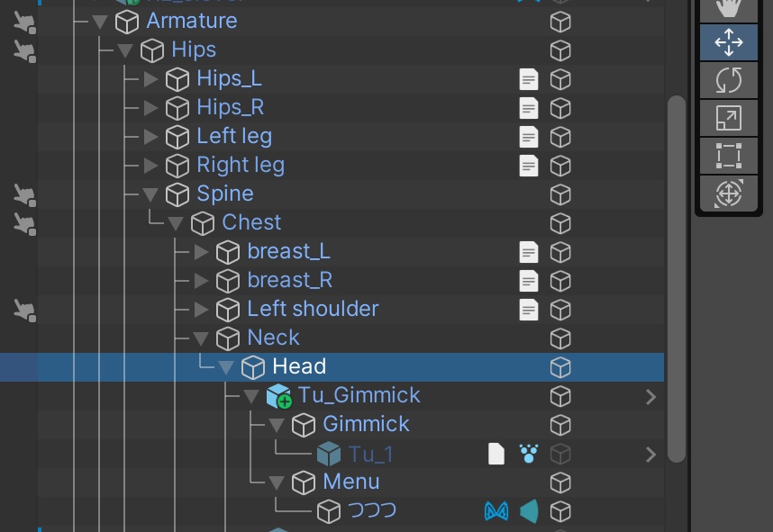This screenshot has height=532, width=773.
Task: Select the Right leg object
Action: 240,166
